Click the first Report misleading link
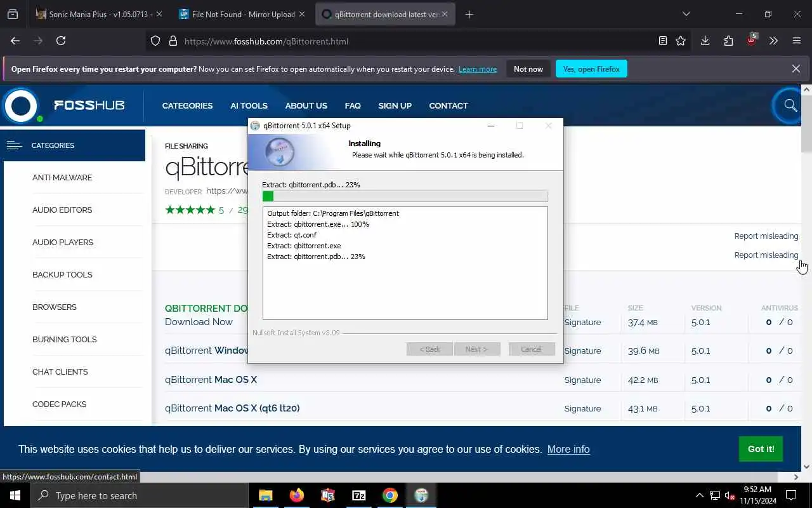The width and height of the screenshot is (812, 508). (766, 236)
